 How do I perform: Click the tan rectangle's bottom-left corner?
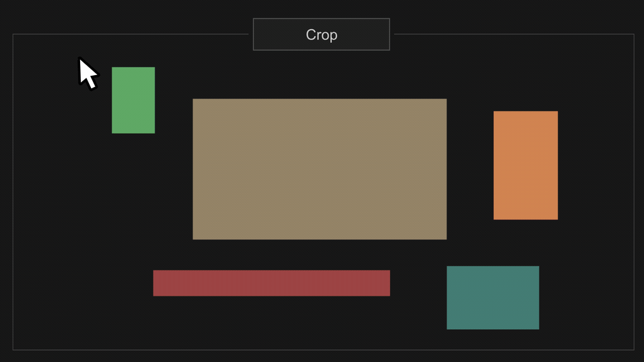tap(193, 239)
